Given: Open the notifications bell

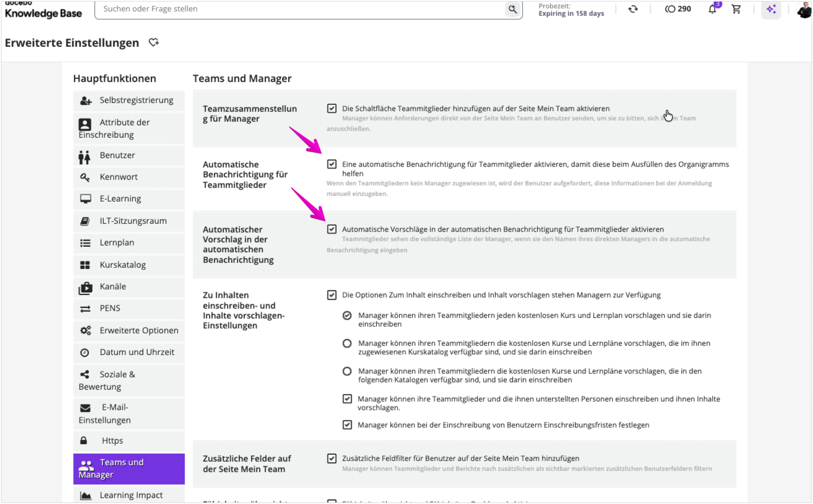Looking at the screenshot, I should click(x=712, y=9).
